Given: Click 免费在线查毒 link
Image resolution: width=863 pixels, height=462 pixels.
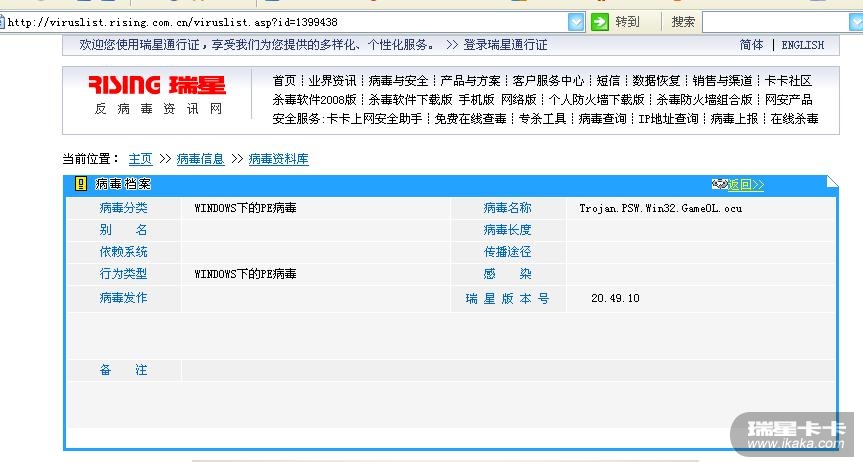Looking at the screenshot, I should tap(471, 119).
